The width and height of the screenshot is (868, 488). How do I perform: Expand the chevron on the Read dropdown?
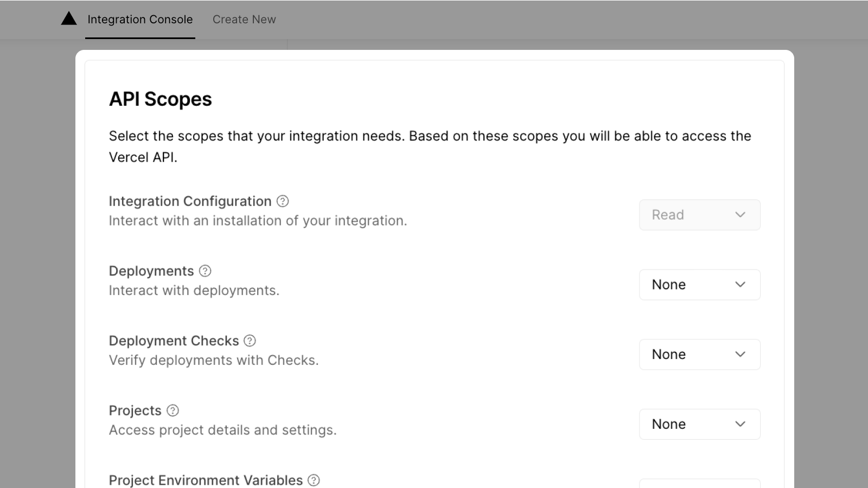tap(740, 215)
